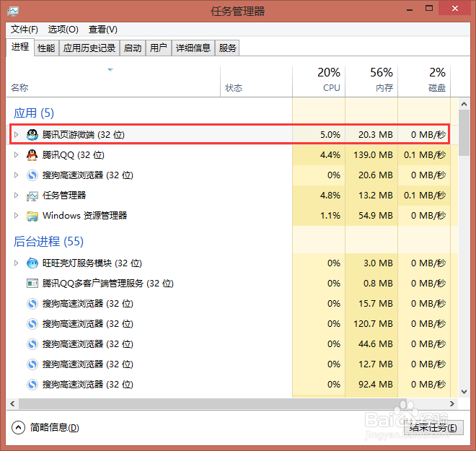Click the 应用 (5) group heading
476x451 pixels.
34,113
